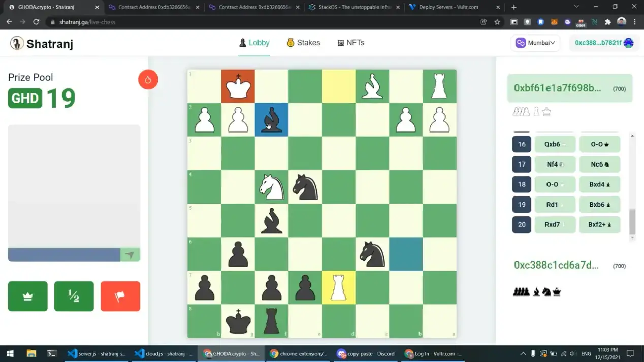Screen dimensions: 644x362
Task: Click the green crown button
Action: point(28,296)
